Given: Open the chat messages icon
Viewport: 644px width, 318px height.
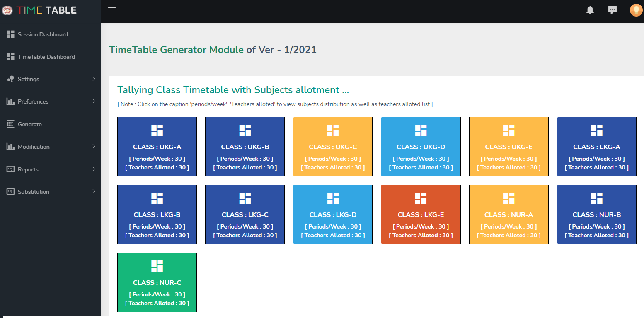Looking at the screenshot, I should [613, 10].
